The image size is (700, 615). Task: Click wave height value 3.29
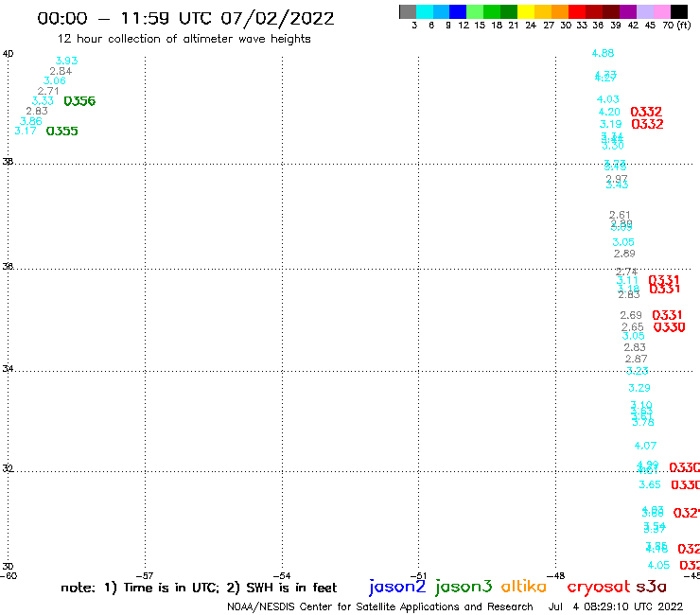pyautogui.click(x=639, y=388)
